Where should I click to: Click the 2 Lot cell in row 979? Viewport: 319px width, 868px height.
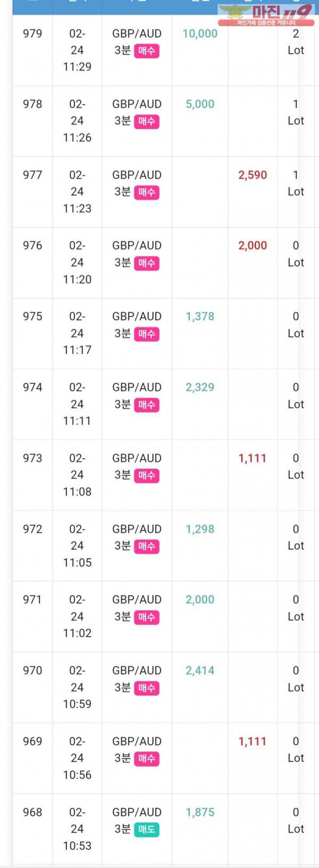coord(296,42)
